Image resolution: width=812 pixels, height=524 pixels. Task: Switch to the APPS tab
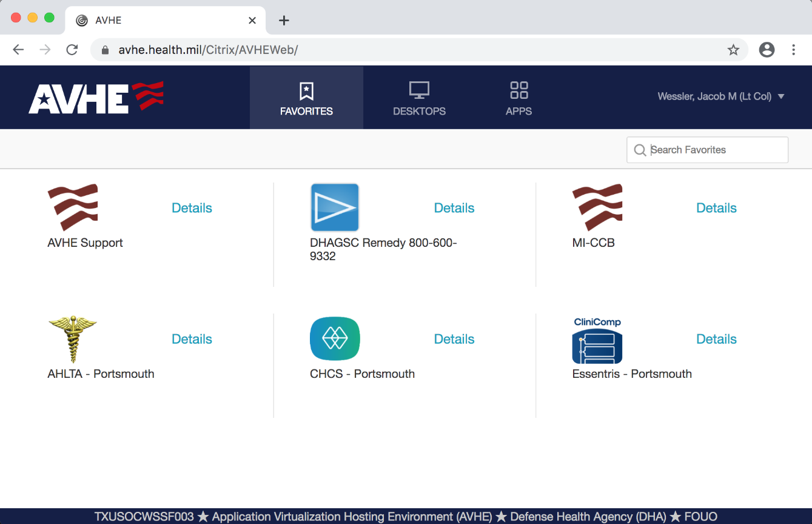519,98
